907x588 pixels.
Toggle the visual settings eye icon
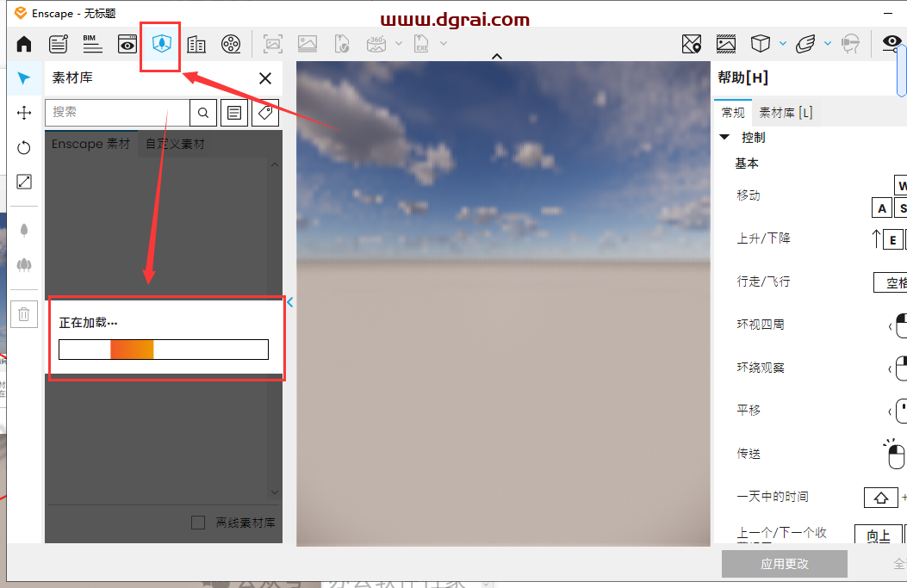[891, 43]
